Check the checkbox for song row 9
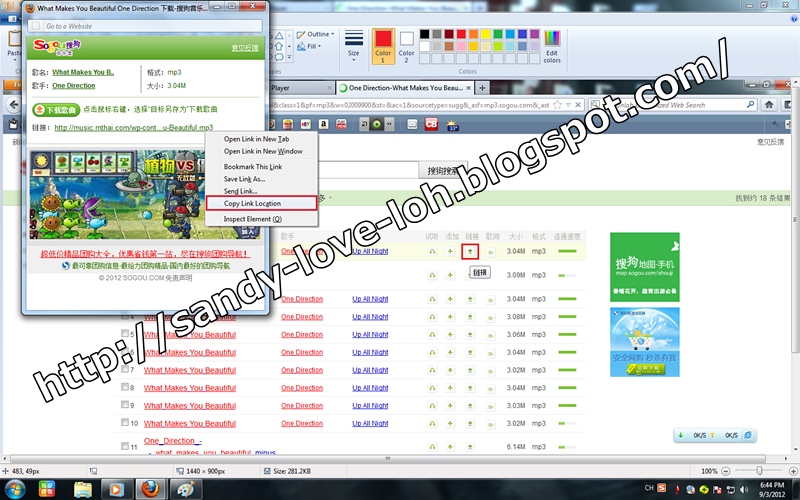Viewport: 800px width, 500px height. (124, 405)
